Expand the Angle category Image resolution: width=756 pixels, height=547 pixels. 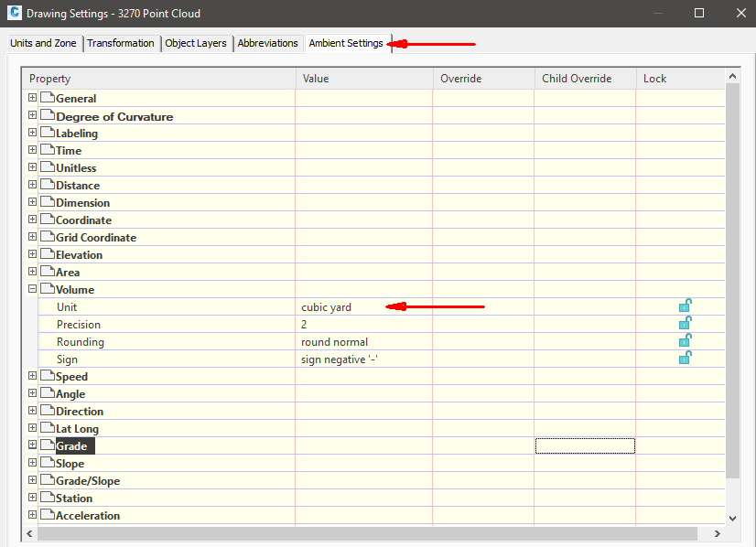(32, 392)
